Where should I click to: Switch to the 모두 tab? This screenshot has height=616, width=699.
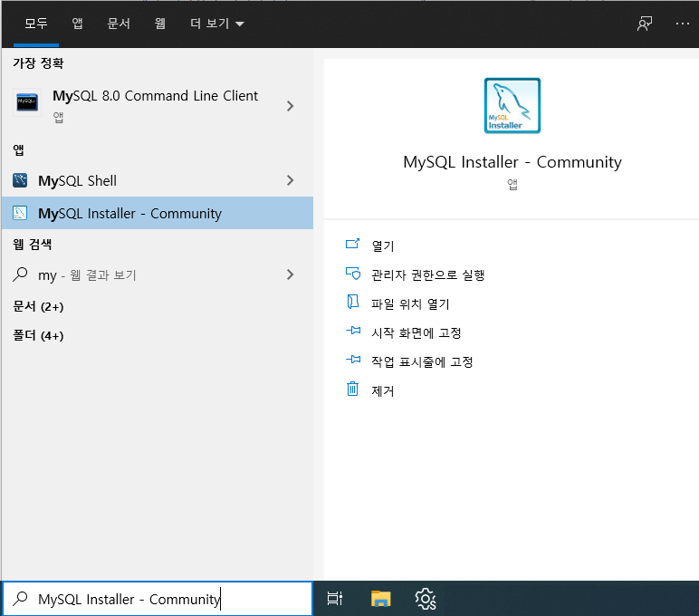(36, 24)
